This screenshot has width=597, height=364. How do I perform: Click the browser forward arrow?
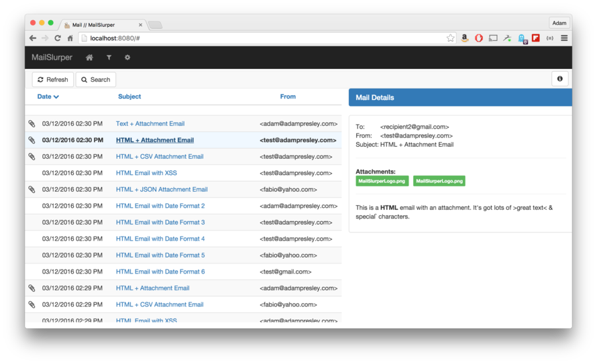45,38
